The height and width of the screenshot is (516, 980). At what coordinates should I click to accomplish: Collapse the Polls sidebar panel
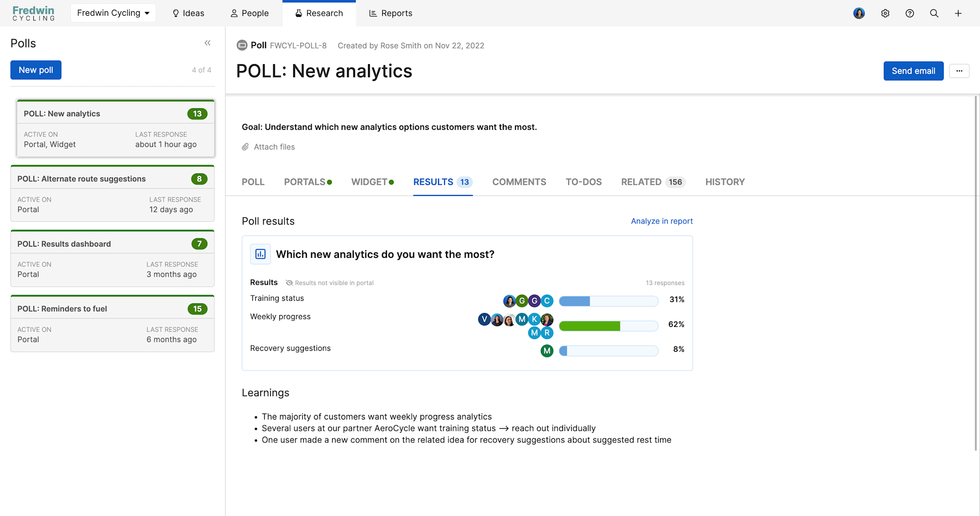[207, 43]
